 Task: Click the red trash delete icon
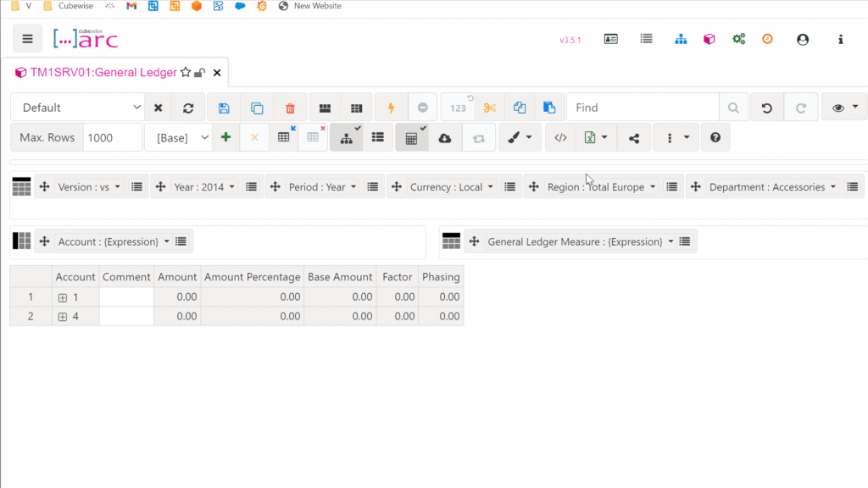[290, 108]
